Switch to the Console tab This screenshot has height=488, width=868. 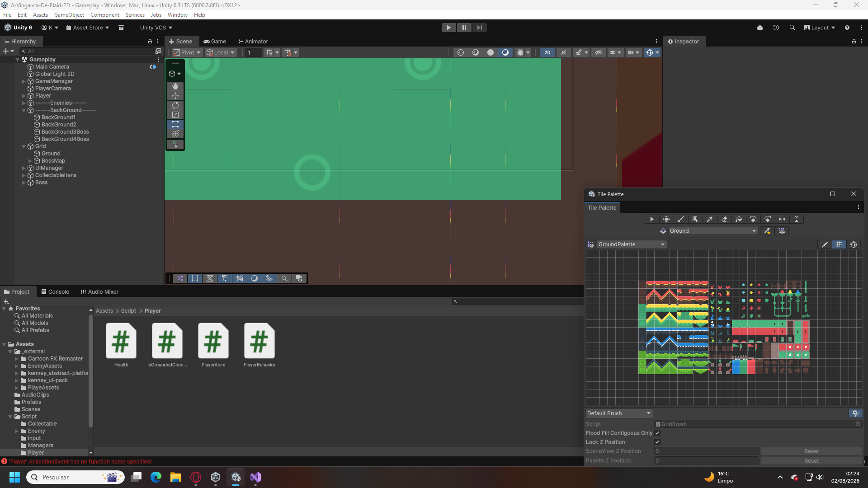click(55, 292)
